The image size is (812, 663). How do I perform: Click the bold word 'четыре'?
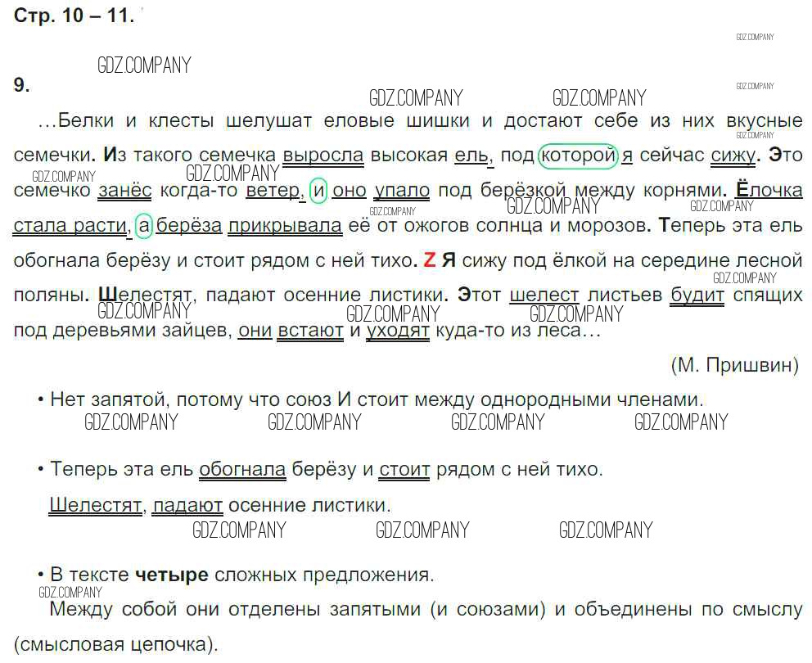pos(172,575)
